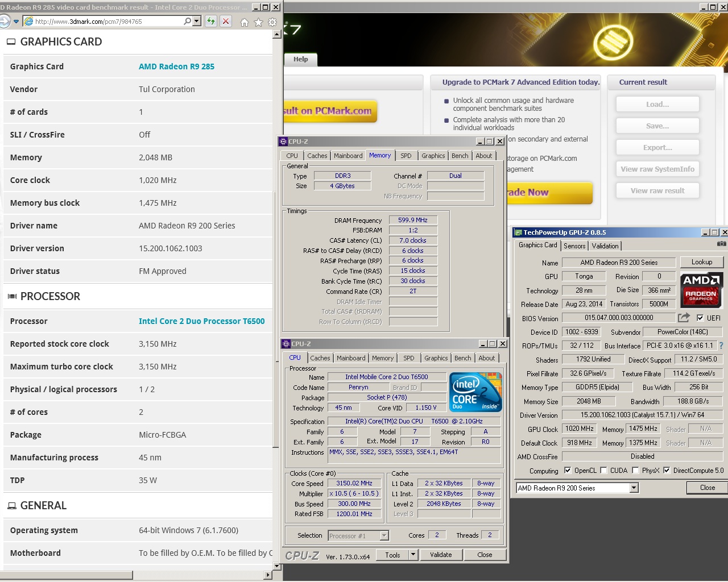The height and width of the screenshot is (582, 728).
Task: Click 'View raw result' button
Action: pos(657,190)
